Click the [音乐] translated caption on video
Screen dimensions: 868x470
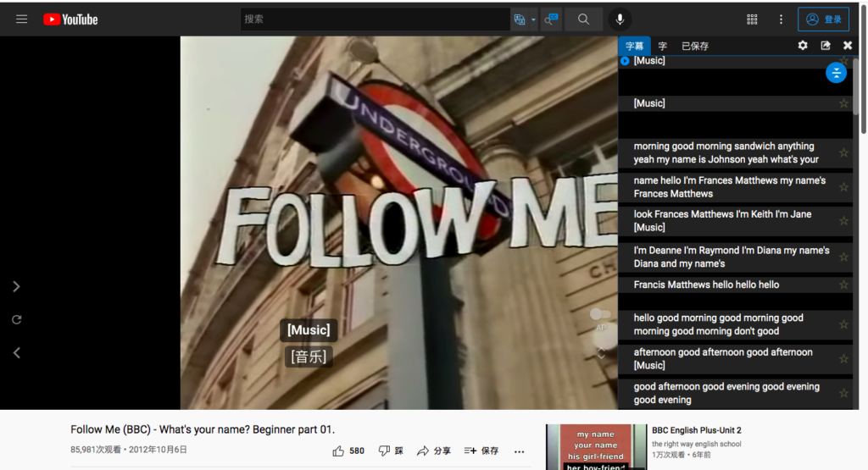coord(309,357)
